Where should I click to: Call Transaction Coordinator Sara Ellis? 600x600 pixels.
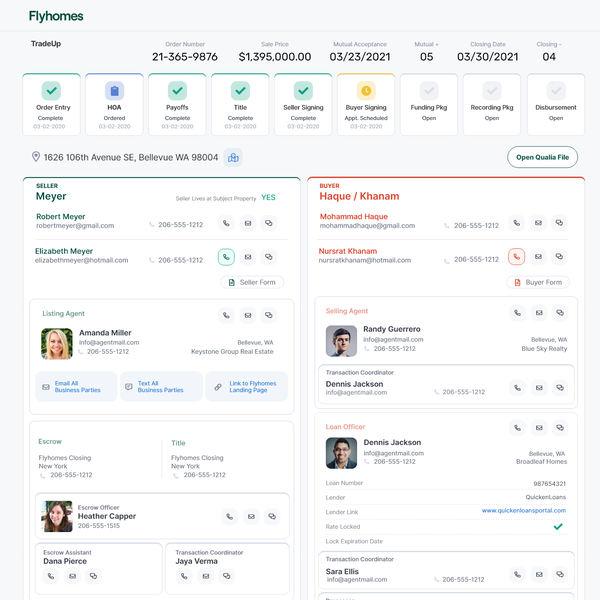pos(517,574)
